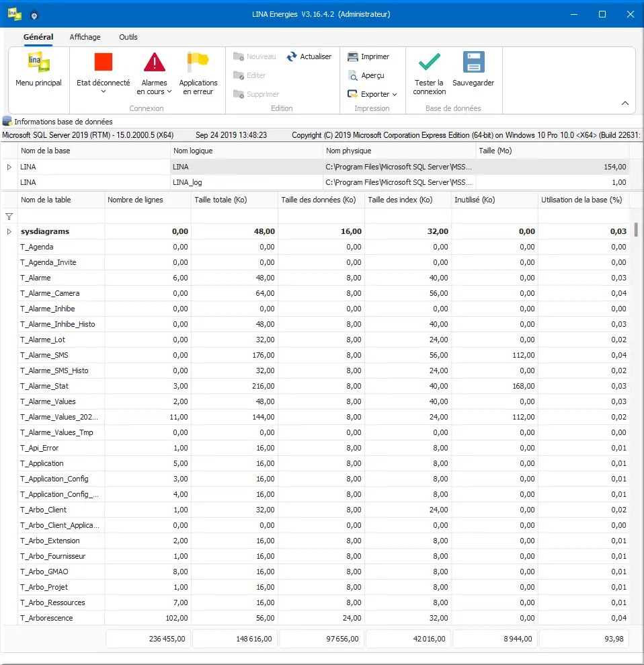Click the Sauvegarder label

(473, 83)
